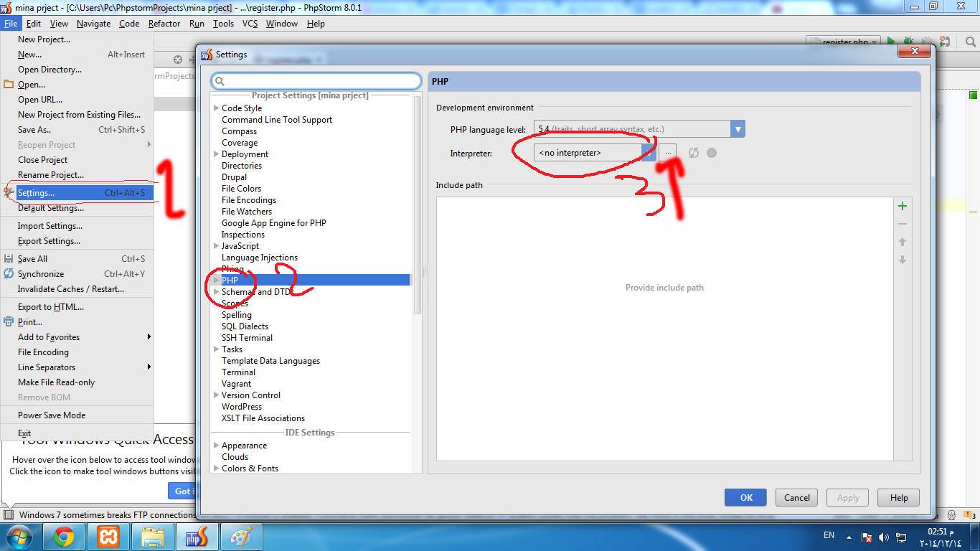Expand the Colors & Fonts node
The image size is (980, 551).
pos(216,468)
